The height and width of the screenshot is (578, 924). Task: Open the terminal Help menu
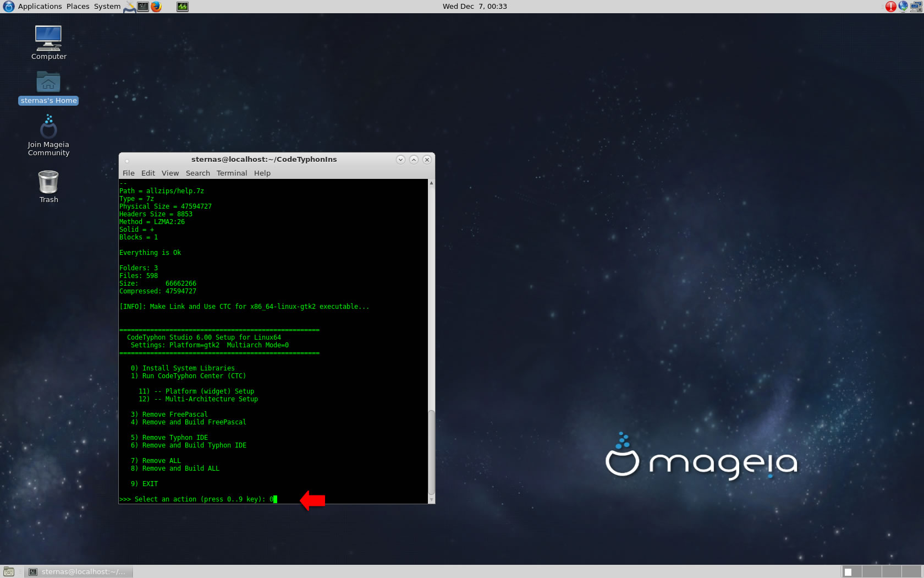262,173
